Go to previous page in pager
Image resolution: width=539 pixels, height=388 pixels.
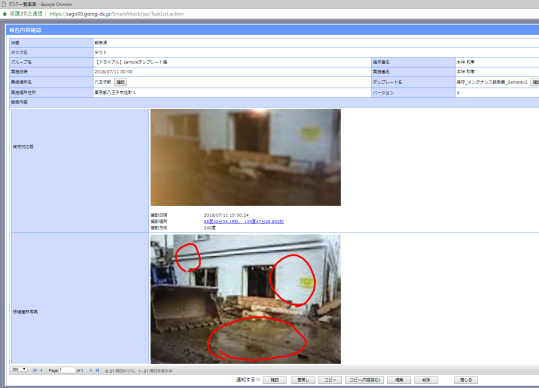pyautogui.click(x=41, y=370)
